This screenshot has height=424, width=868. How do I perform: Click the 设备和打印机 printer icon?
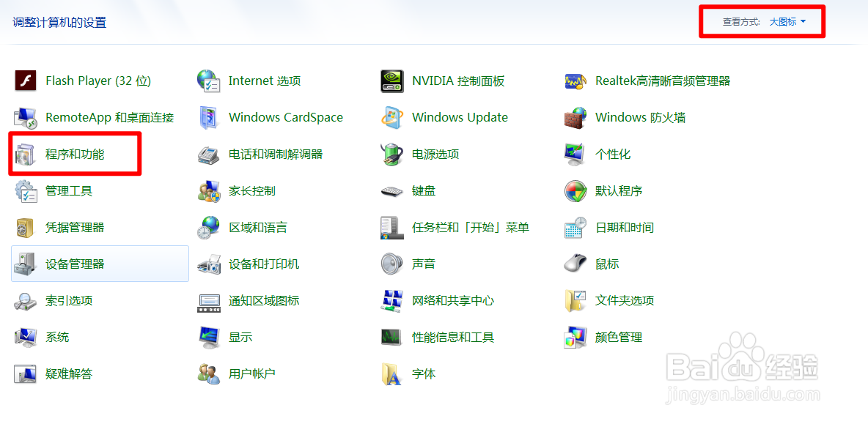tap(209, 264)
